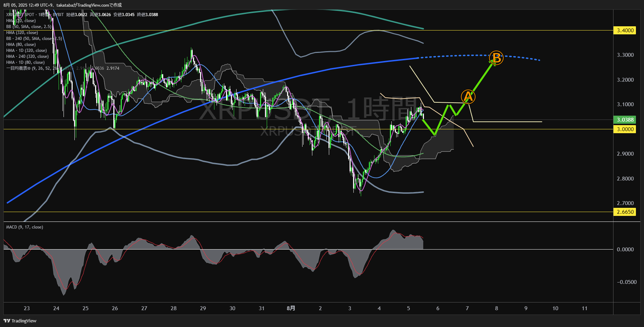Viewport: 644px width, 327px height.
Task: Click date 3 on the time axis
Action: tap(350, 308)
